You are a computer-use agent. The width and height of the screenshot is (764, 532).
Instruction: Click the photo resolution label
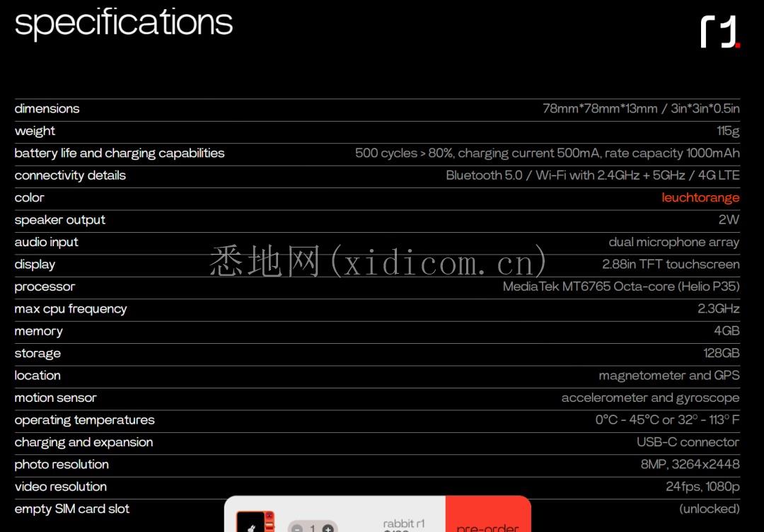click(62, 465)
